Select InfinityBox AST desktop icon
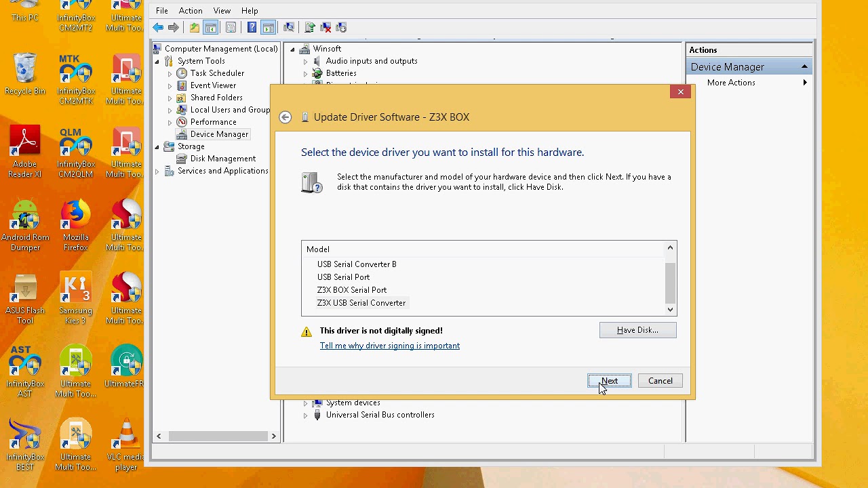868x488 pixels. pos(25,371)
